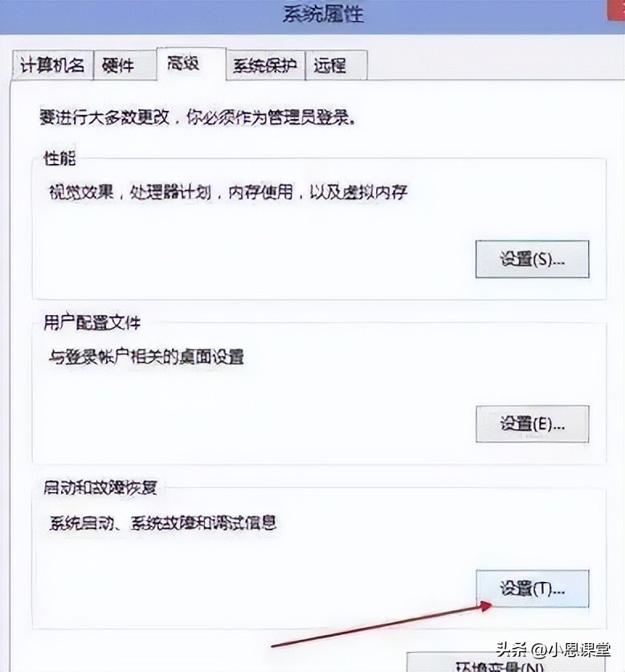Screen dimensions: 625x672
Task: Click the 环境变量(N) button
Action: (x=499, y=664)
